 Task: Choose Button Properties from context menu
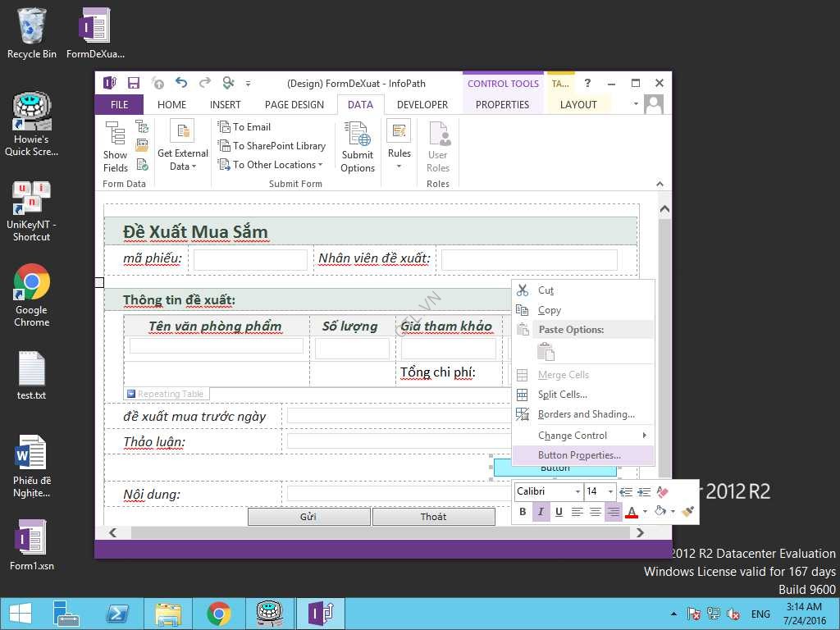[x=579, y=455]
